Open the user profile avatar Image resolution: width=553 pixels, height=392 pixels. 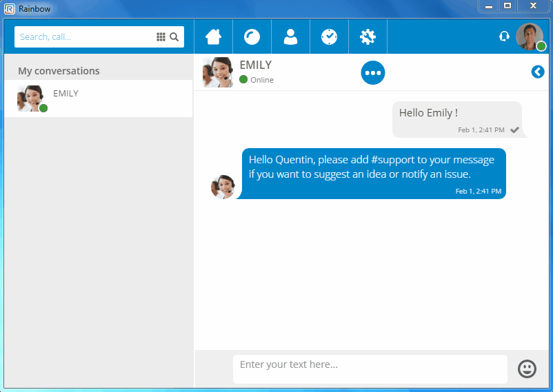(x=530, y=37)
